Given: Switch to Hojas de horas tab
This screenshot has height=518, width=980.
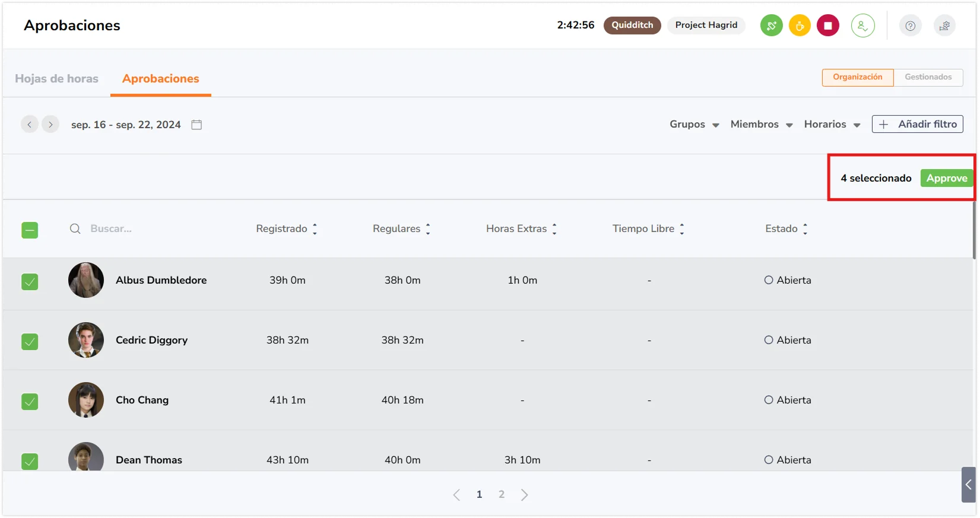Looking at the screenshot, I should [57, 78].
